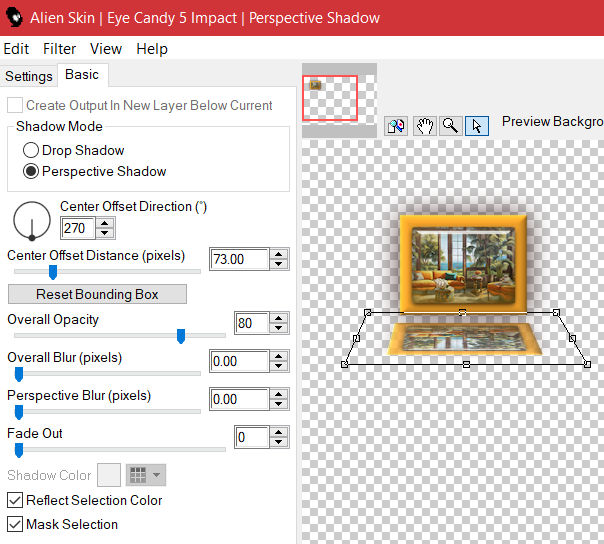Click the Center Offset Distance input field
Screen dimensions: 604x544
[239, 259]
